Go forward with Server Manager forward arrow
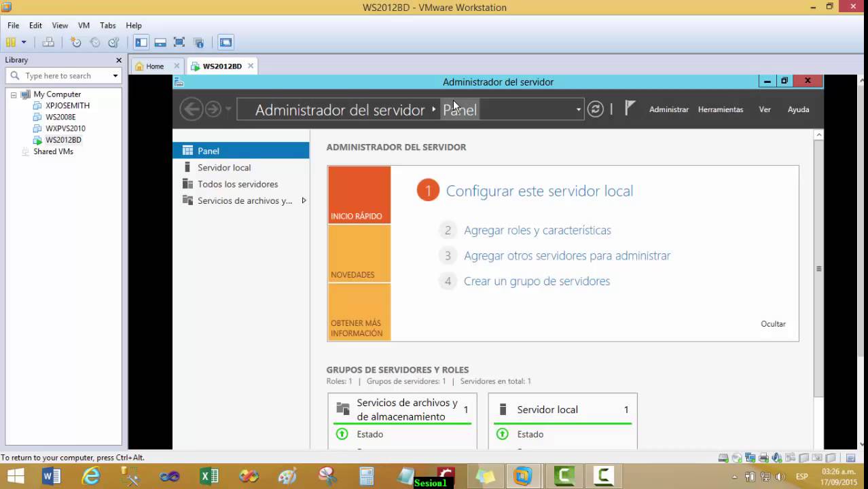 [213, 109]
